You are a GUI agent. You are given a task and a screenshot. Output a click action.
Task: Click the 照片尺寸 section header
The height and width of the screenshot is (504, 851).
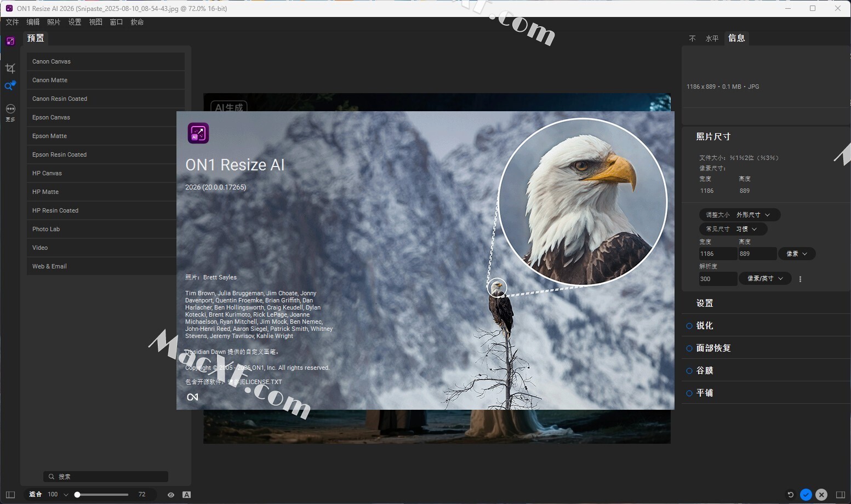pyautogui.click(x=713, y=136)
